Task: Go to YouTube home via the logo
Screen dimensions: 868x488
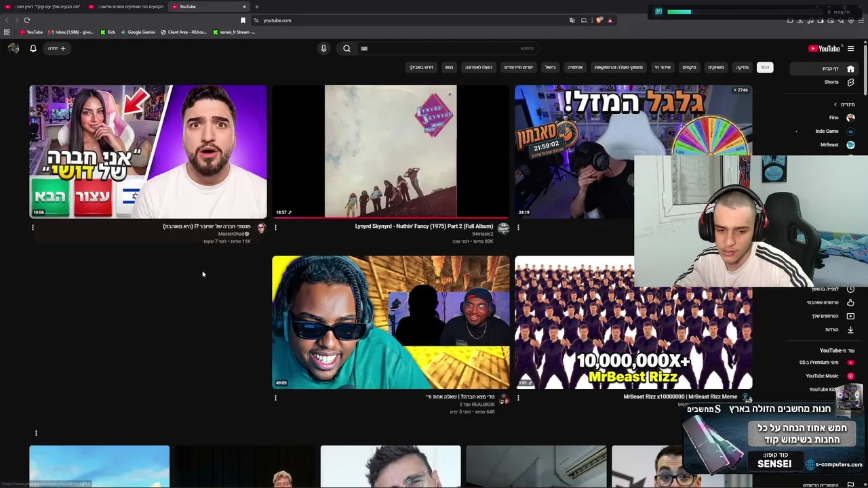Action: click(x=824, y=48)
